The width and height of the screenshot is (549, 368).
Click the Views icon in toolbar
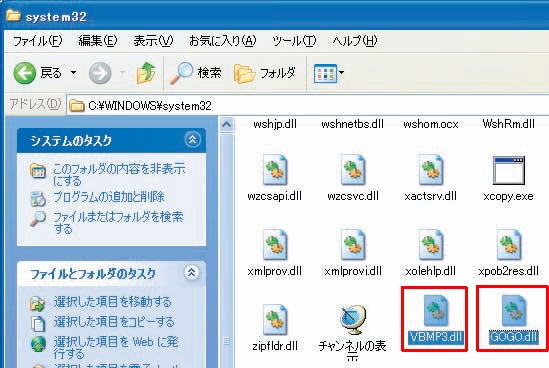(325, 74)
